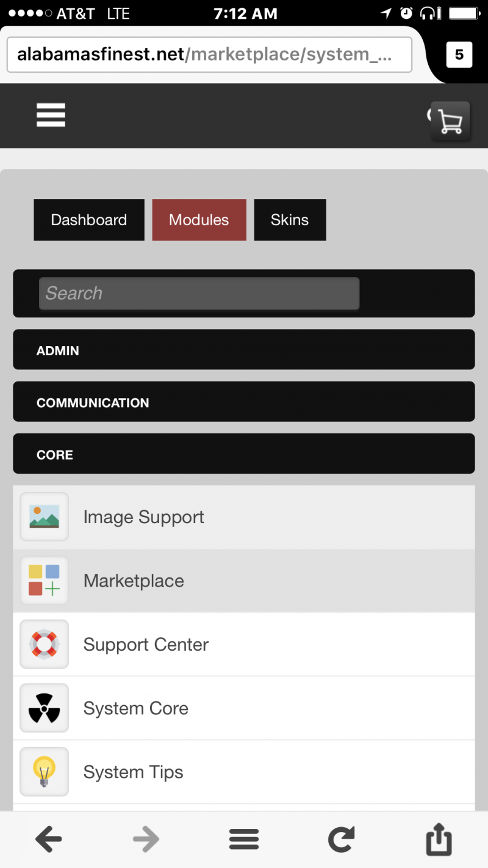Click the Marketplace colored squares icon
This screenshot has height=868, width=488.
pyautogui.click(x=44, y=580)
